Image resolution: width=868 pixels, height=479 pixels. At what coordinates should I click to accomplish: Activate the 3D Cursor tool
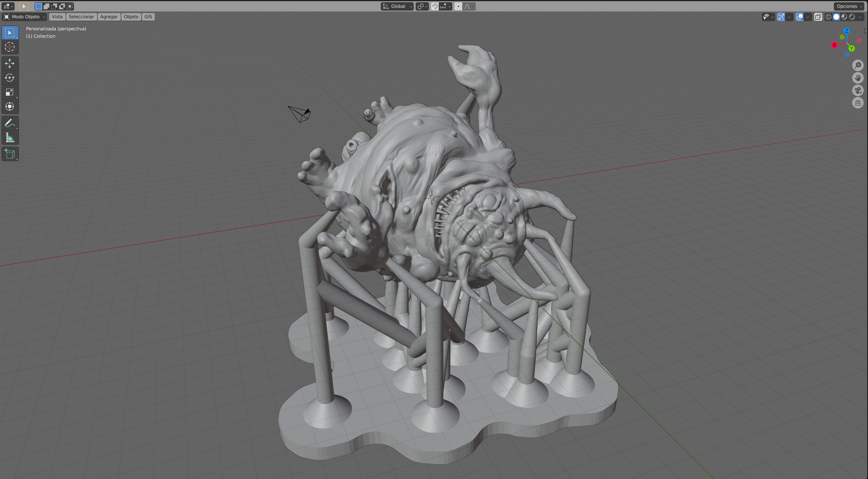10,47
